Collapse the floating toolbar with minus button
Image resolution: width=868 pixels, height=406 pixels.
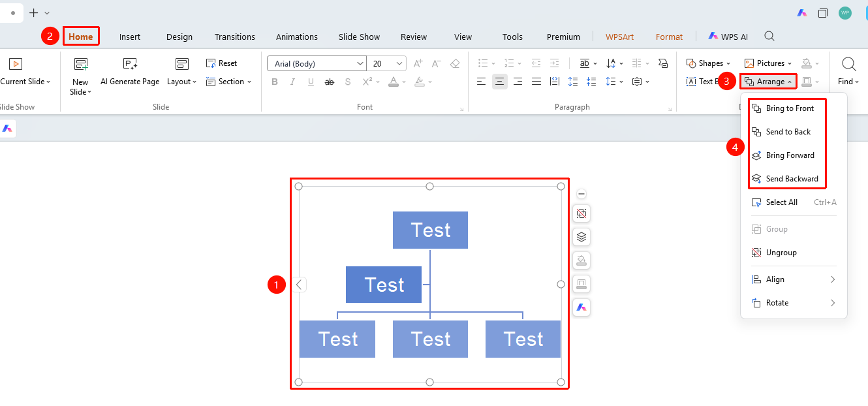[581, 194]
